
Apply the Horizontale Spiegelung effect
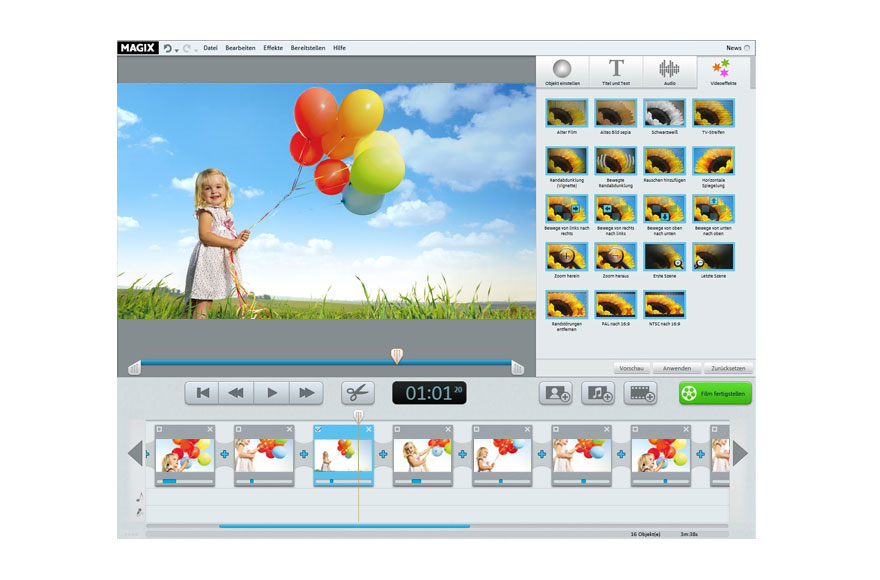[713, 161]
